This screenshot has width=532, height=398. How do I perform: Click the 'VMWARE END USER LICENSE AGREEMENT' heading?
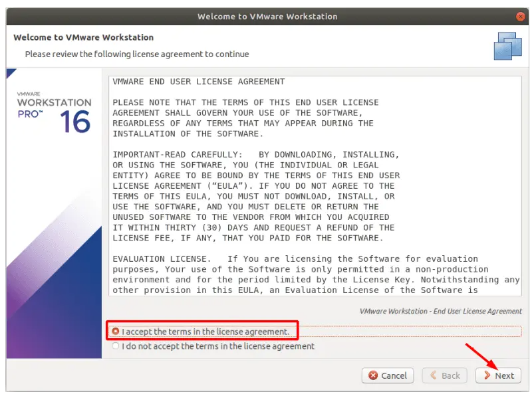(x=198, y=82)
